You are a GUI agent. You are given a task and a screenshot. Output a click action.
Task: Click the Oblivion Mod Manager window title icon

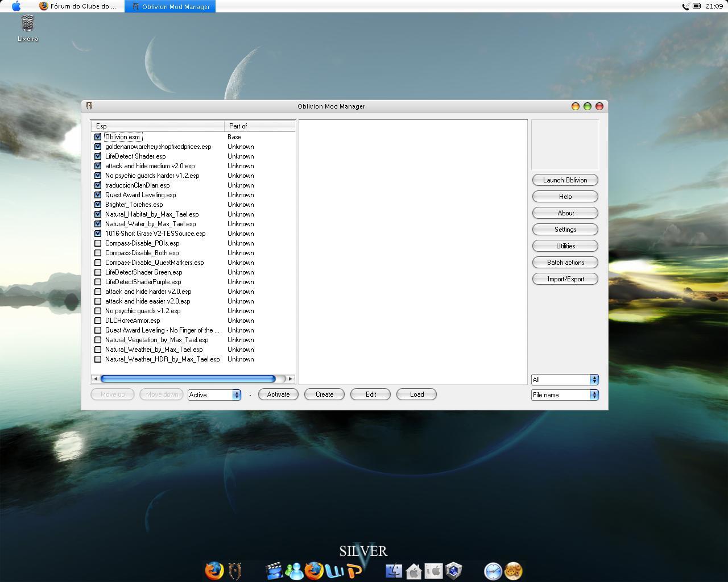[89, 106]
